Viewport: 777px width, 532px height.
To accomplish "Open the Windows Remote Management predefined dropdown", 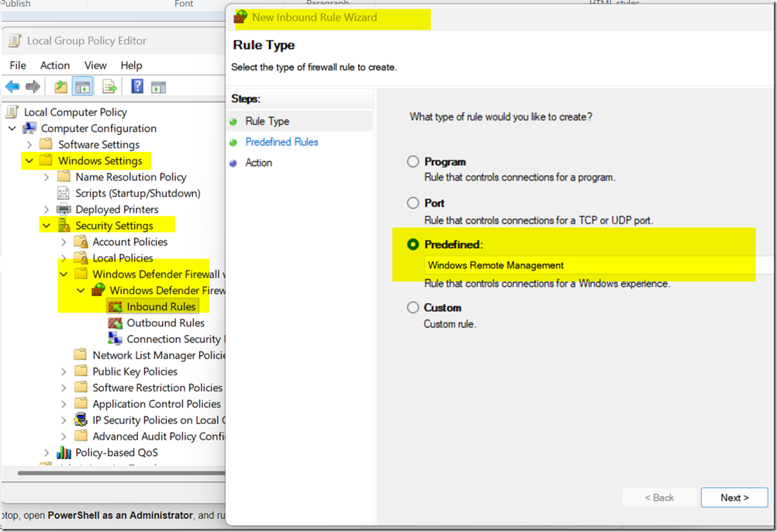I will point(599,265).
